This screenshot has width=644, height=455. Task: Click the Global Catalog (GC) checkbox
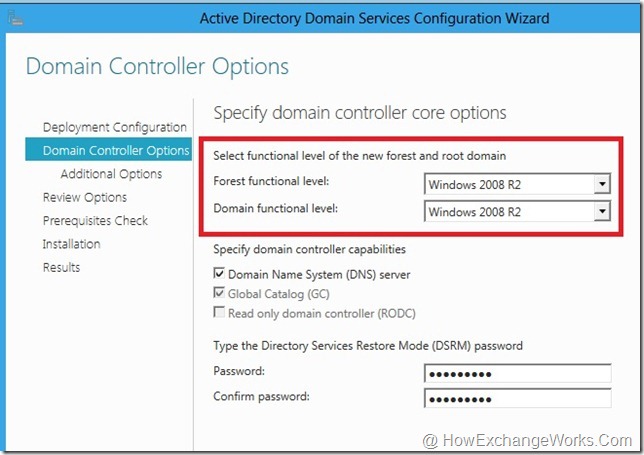[x=219, y=294]
